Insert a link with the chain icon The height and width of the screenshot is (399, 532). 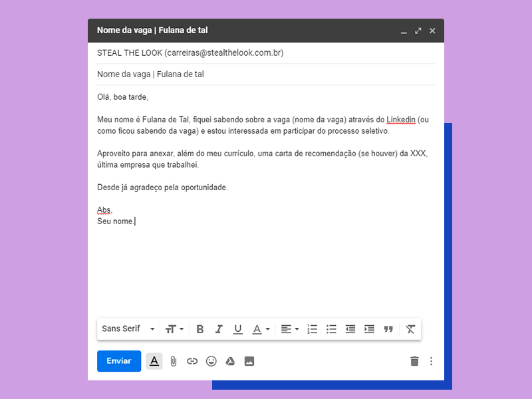tap(192, 361)
